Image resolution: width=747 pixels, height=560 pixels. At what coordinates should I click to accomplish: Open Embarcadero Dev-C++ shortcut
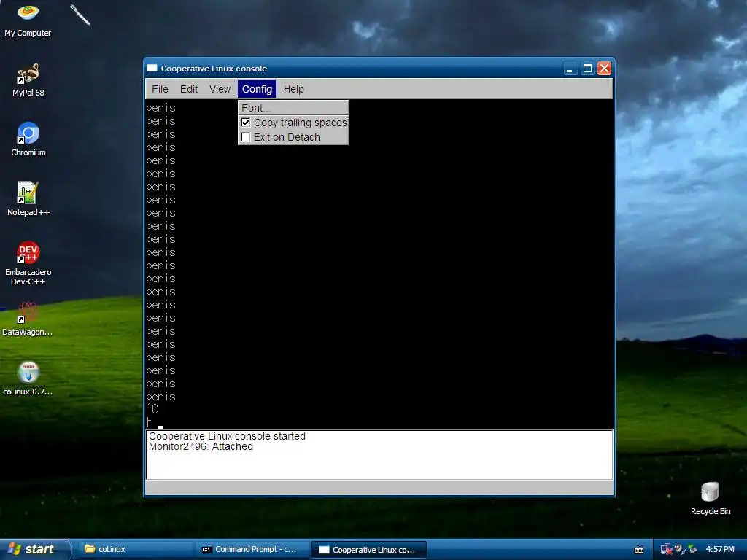click(x=28, y=262)
